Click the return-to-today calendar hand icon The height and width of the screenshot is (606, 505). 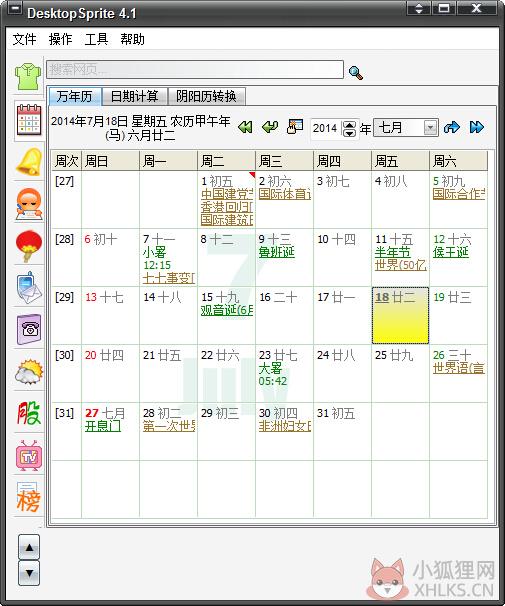click(295, 127)
